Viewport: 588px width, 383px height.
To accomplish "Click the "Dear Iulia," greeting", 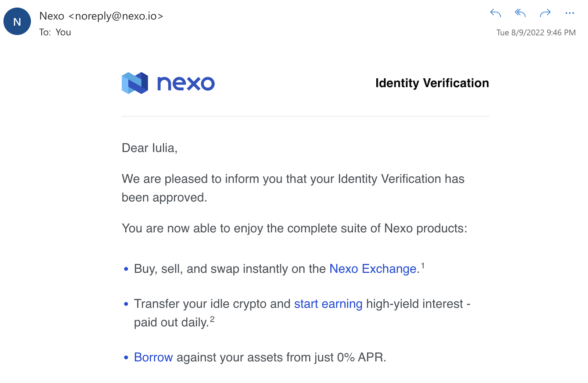I will [x=150, y=148].
